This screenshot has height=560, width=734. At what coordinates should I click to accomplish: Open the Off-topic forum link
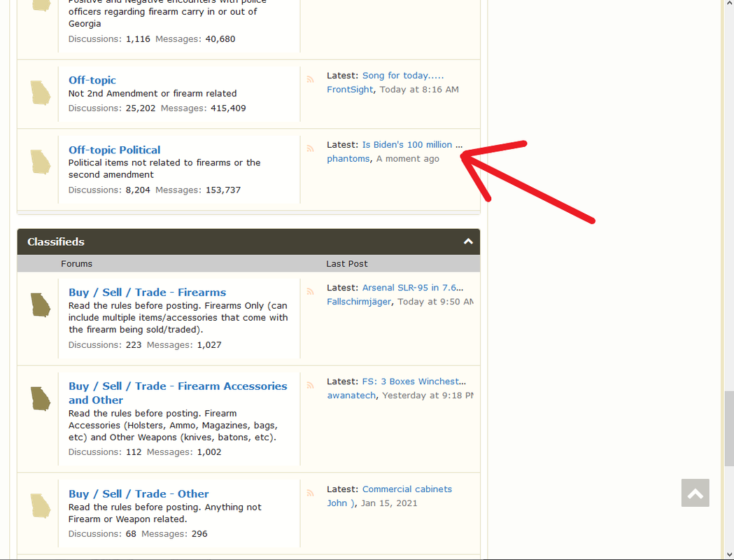92,80
